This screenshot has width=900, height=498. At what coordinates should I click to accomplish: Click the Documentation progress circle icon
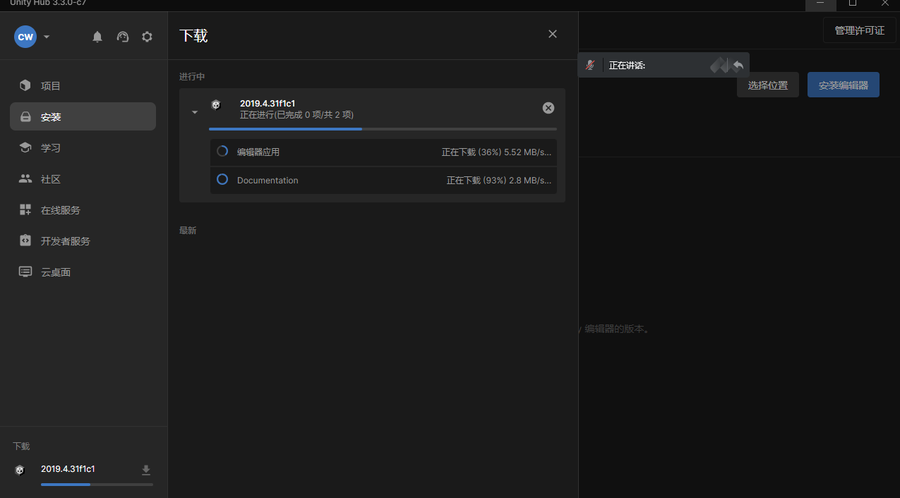pyautogui.click(x=222, y=180)
